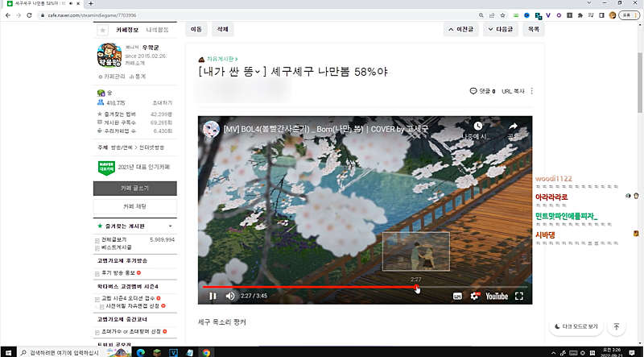The image size is (644, 357).
Task: Open a new browser tab
Action: (91, 3)
